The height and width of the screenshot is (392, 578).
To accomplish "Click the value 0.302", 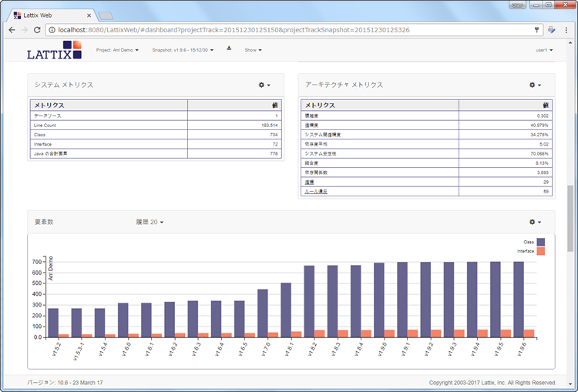I will coord(543,116).
